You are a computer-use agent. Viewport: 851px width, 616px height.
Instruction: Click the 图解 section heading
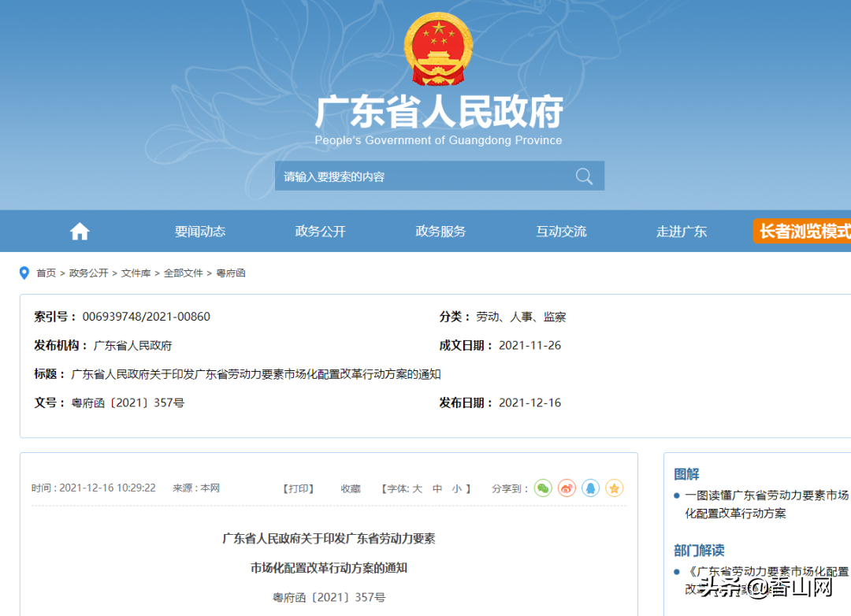pyautogui.click(x=686, y=474)
